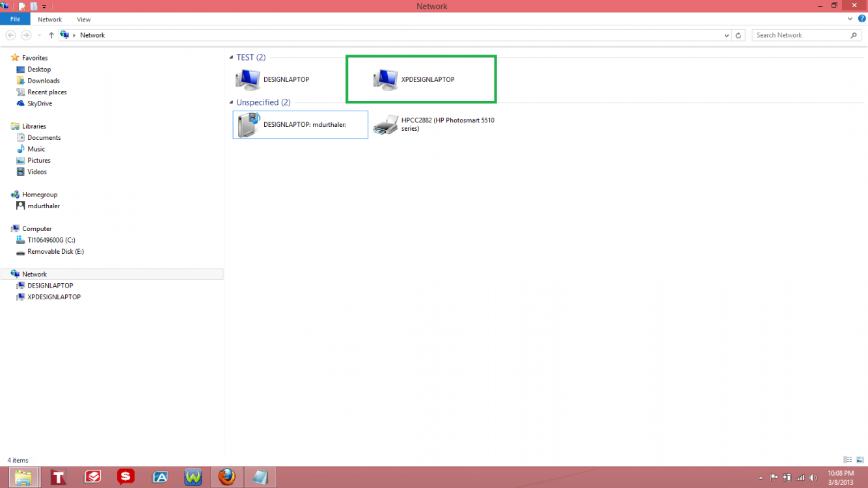Open the File ribbon tab

pos(15,20)
